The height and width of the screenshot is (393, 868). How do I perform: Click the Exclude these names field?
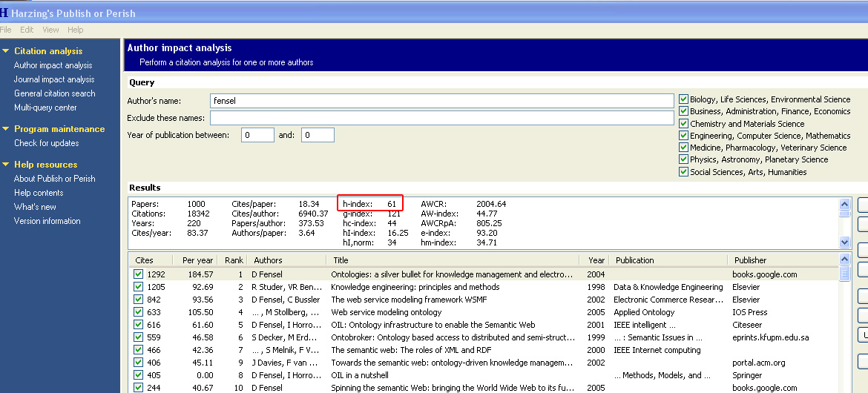tap(441, 118)
